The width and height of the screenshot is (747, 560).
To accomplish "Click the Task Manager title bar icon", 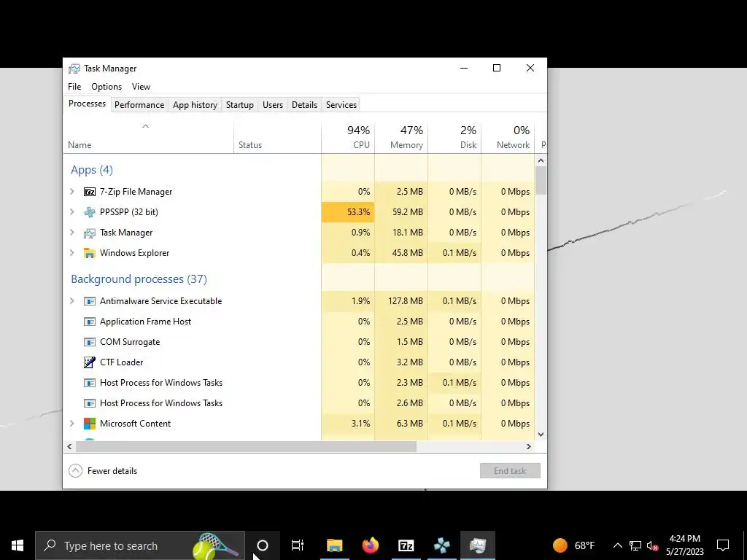I will pyautogui.click(x=74, y=69).
